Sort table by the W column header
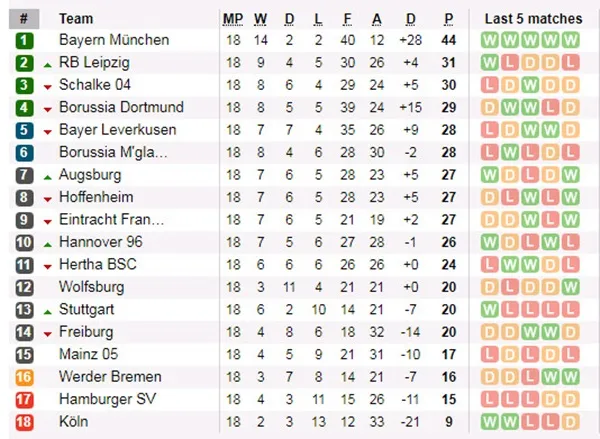 pos(261,19)
